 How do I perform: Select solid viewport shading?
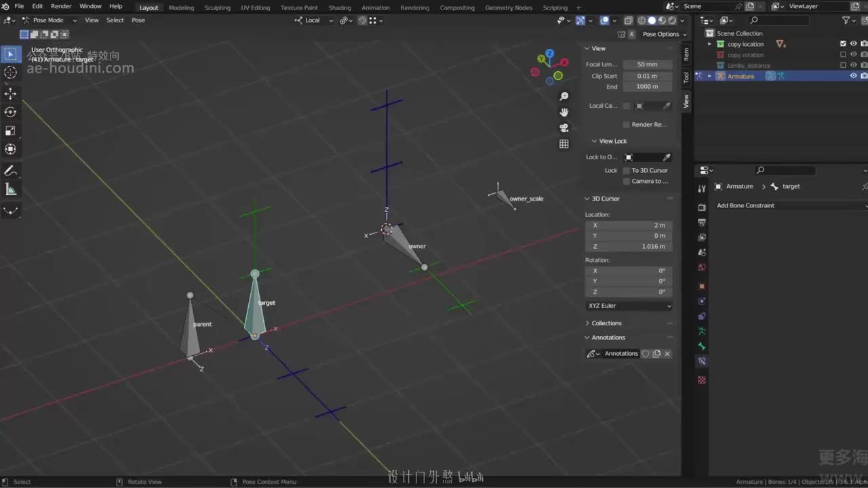click(652, 20)
